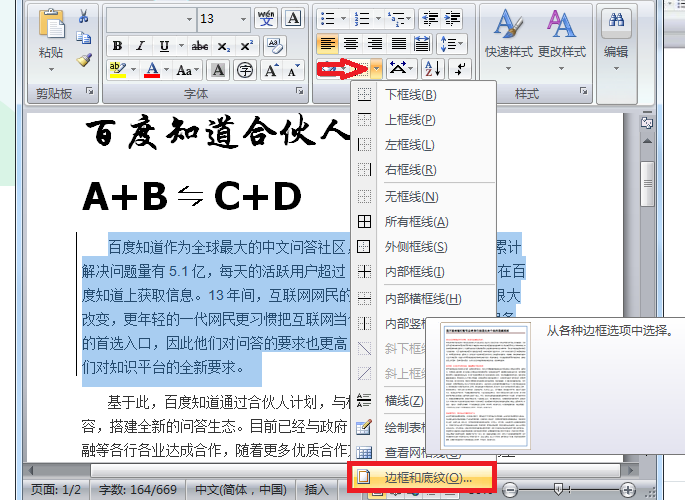This screenshot has width=685, height=500.
Task: Click the vertical scrollbar thumb
Action: click(x=647, y=183)
